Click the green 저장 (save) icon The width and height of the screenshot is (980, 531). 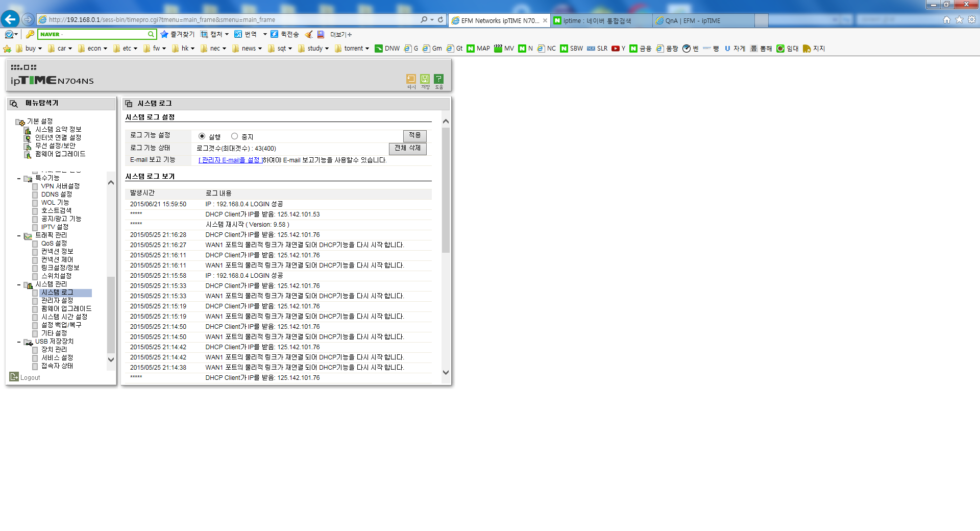click(x=425, y=79)
